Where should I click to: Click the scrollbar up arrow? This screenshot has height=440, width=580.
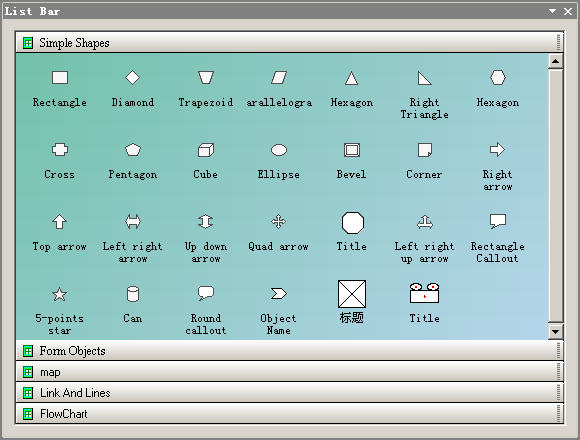click(555, 61)
